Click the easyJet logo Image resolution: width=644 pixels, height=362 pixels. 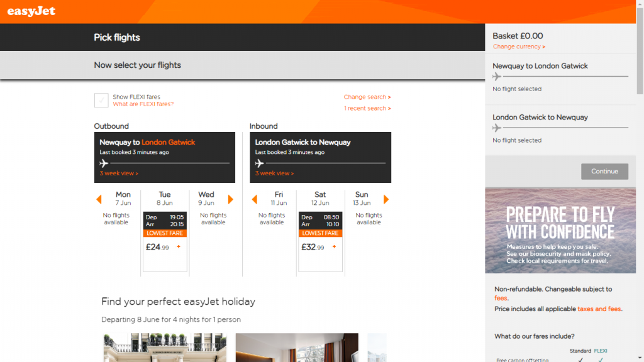click(x=28, y=11)
